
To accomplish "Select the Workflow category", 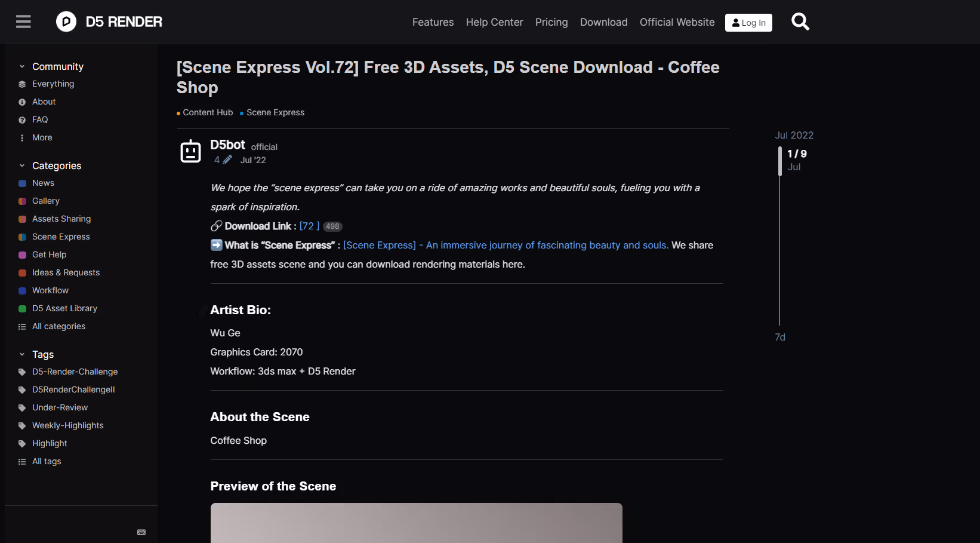I will click(x=50, y=290).
